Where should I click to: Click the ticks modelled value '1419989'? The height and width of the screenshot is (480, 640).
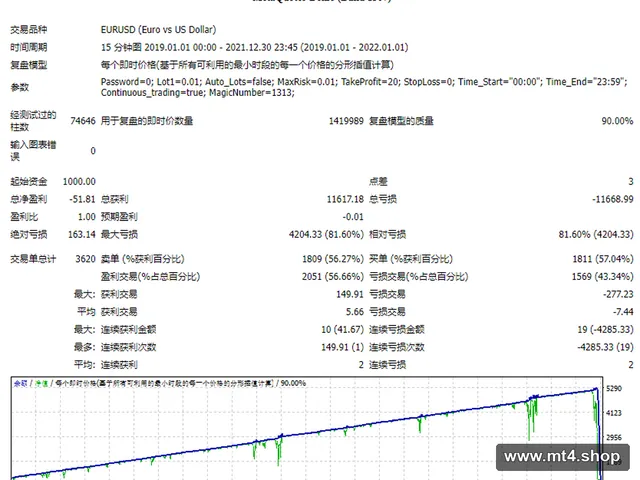(x=346, y=121)
